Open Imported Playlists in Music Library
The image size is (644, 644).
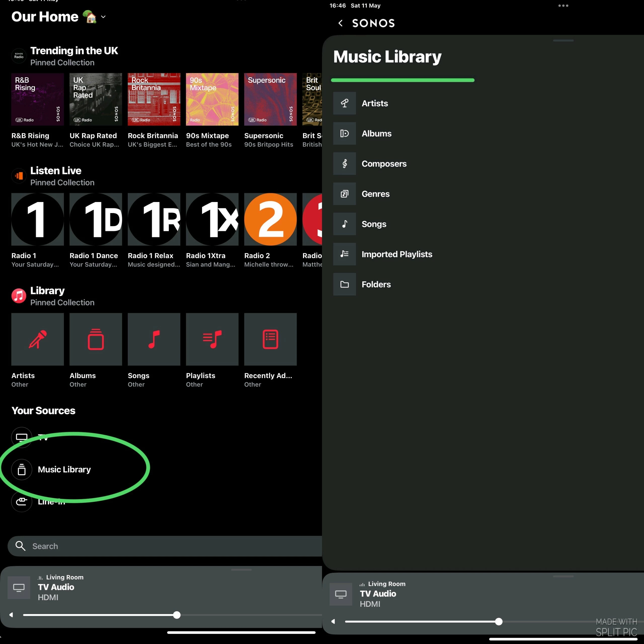click(397, 254)
